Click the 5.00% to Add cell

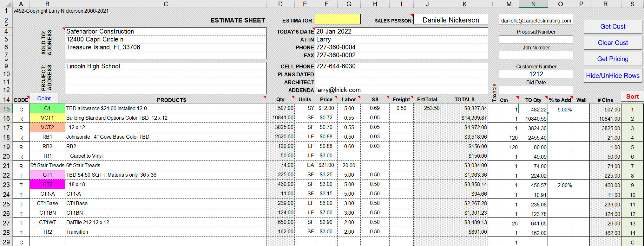tap(560, 110)
